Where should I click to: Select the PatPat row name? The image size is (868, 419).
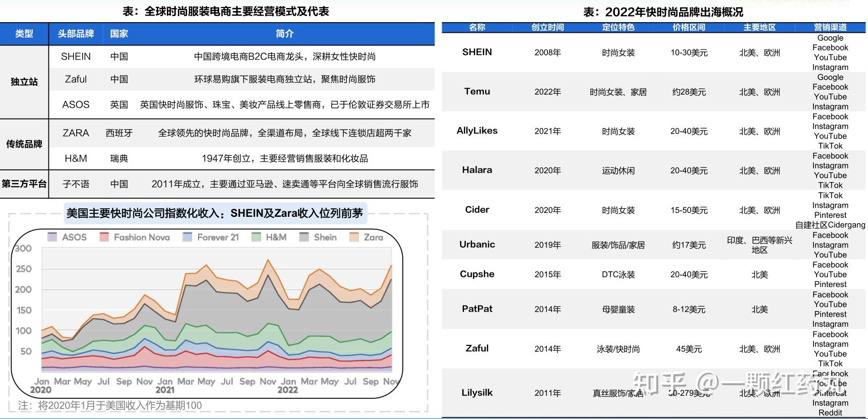click(477, 309)
